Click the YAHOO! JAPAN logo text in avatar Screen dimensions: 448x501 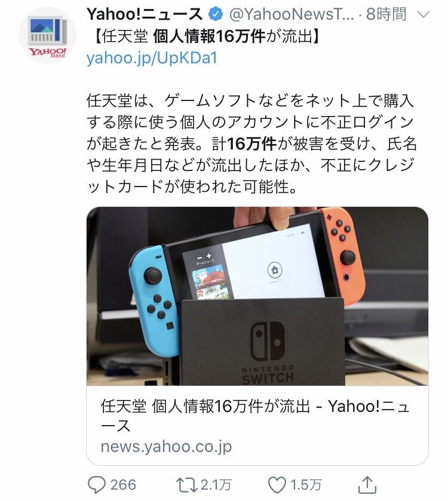coord(48,52)
